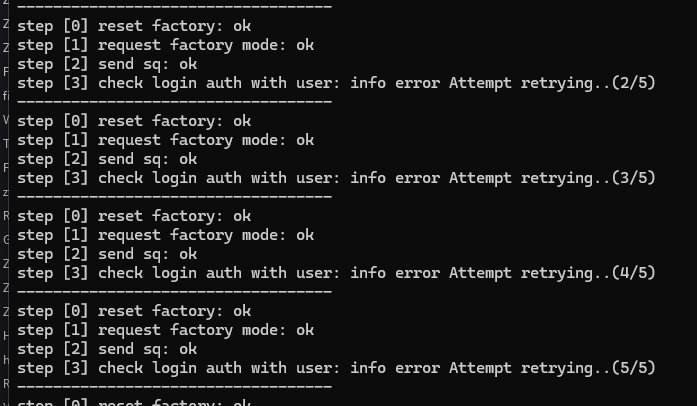Image resolution: width=697 pixels, height=406 pixels.
Task: Click the dashed separator below the (2/5) retry line
Action: [x=175, y=101]
